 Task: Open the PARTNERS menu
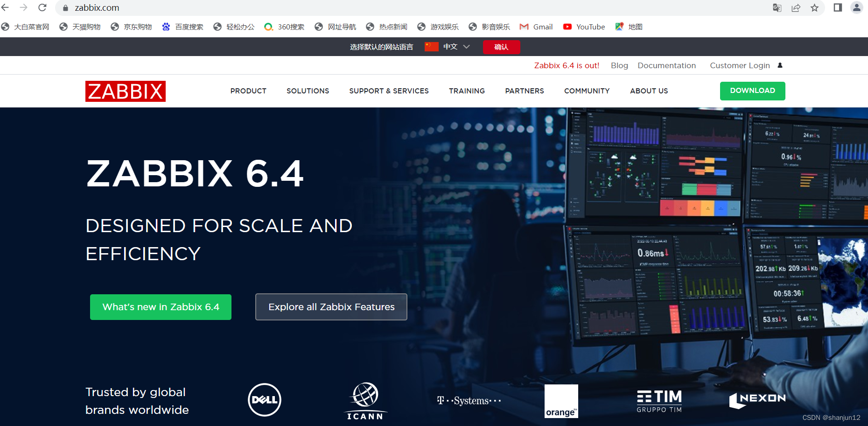pyautogui.click(x=525, y=91)
